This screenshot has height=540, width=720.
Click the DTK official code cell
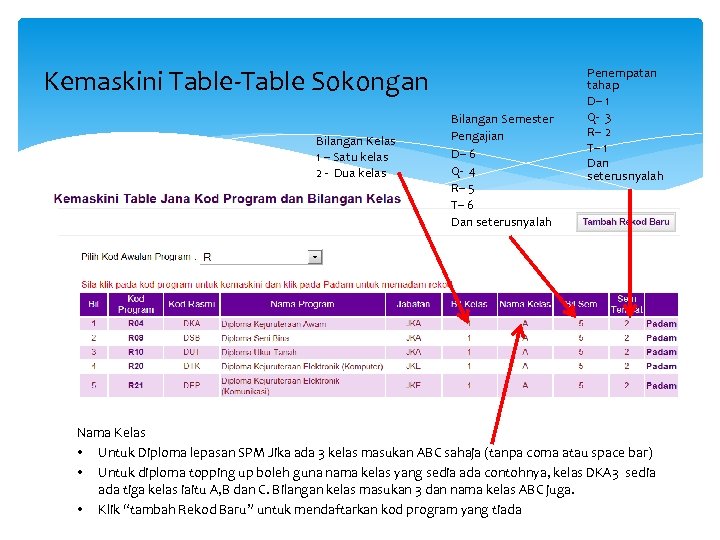(191, 366)
